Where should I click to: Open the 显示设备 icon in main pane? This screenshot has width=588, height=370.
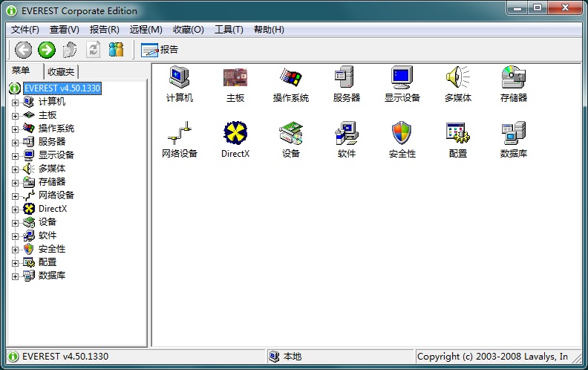click(402, 77)
